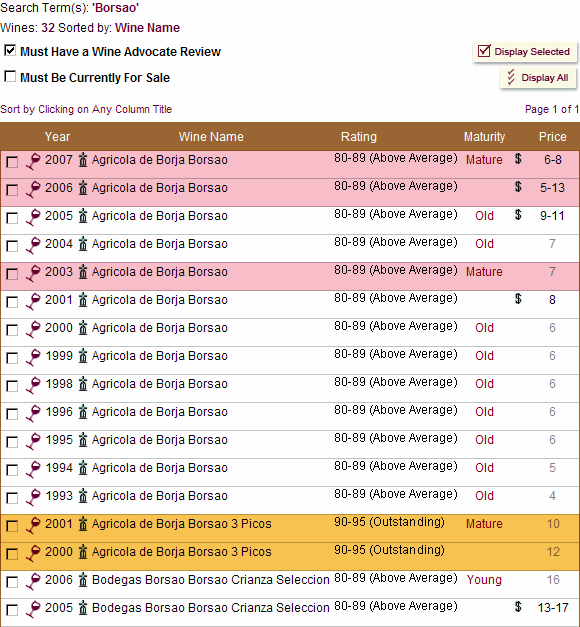Viewport: 580px width, 627px height.
Task: Click wine glass icon for 2001 Borsao 3 Picos
Action: 33,525
